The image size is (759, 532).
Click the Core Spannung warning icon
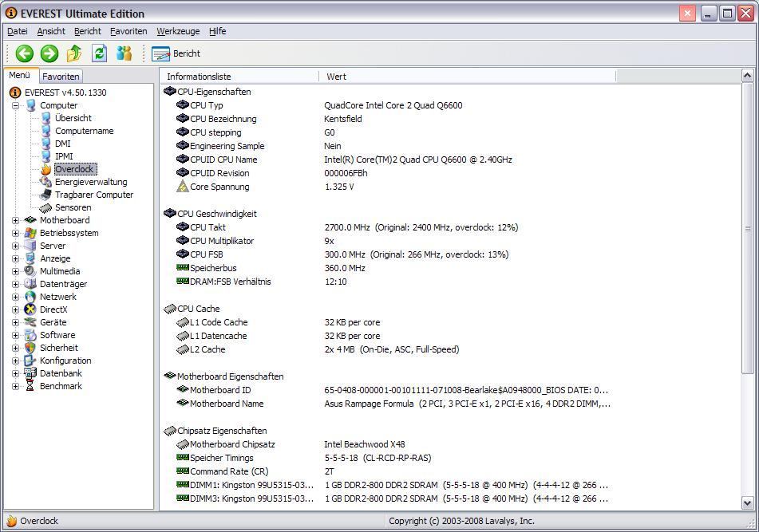[182, 186]
